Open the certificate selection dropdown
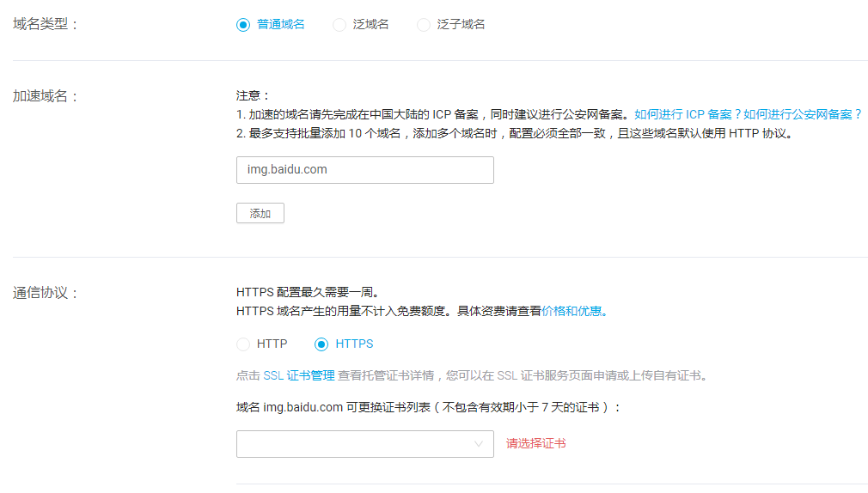This screenshot has height=493, width=868. pos(364,444)
